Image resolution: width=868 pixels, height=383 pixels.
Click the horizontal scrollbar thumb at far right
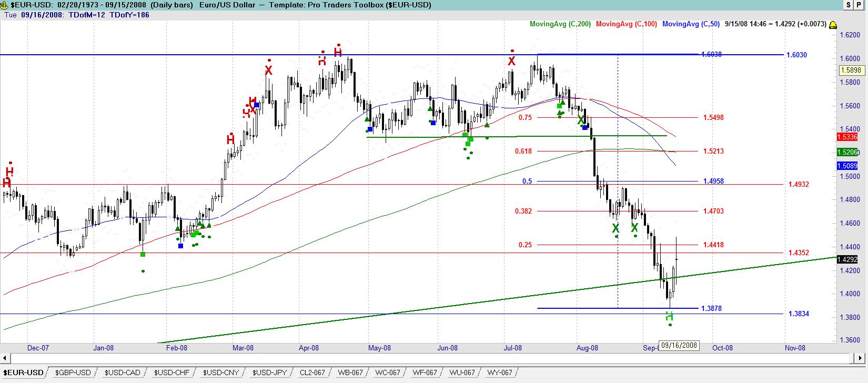(853, 358)
